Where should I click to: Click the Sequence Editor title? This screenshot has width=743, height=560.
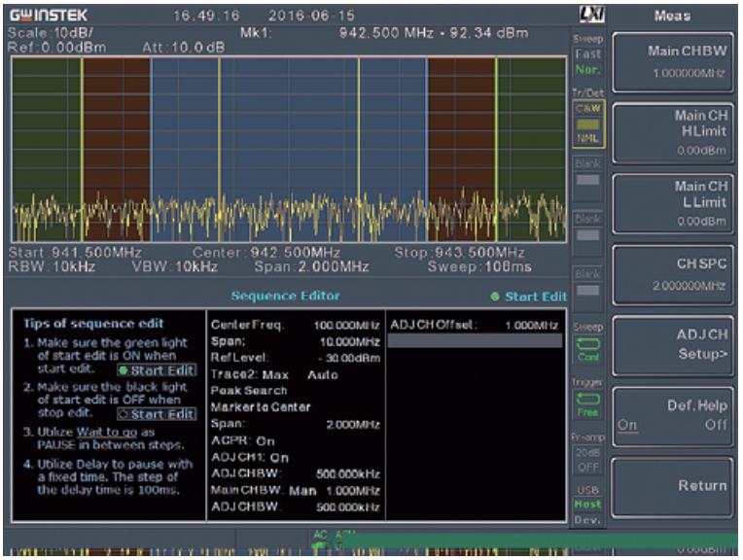[285, 296]
